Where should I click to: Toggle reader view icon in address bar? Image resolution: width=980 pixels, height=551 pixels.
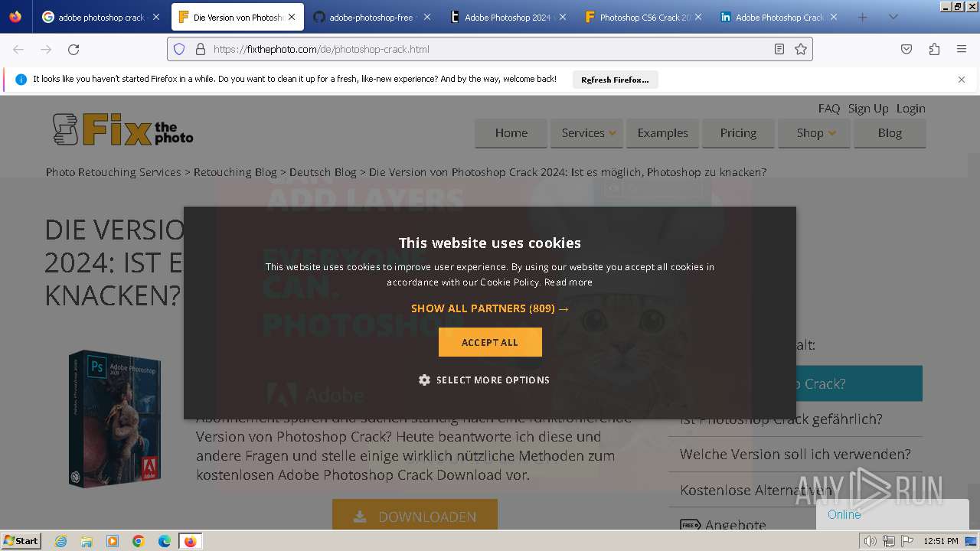click(779, 49)
